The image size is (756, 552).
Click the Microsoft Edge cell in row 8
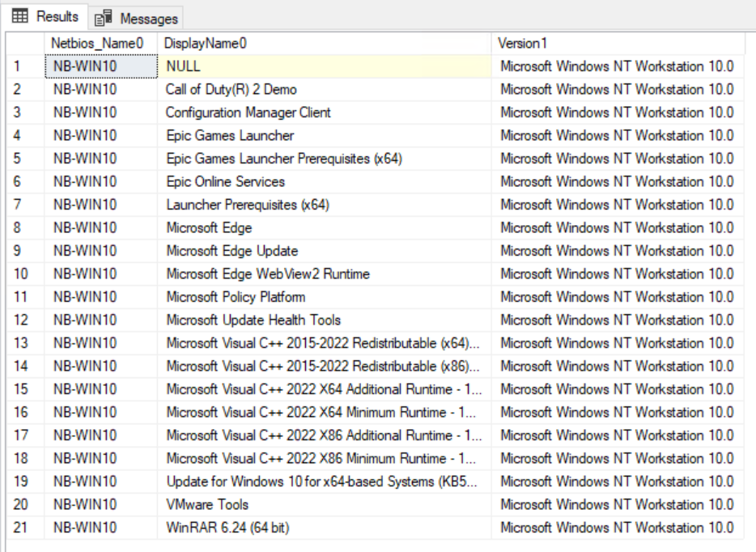[324, 227]
